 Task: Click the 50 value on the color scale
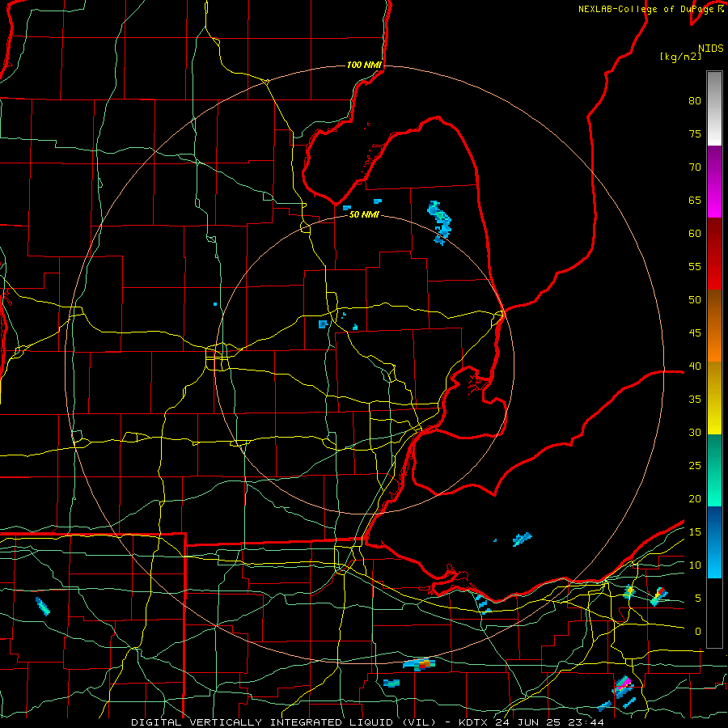(x=695, y=299)
